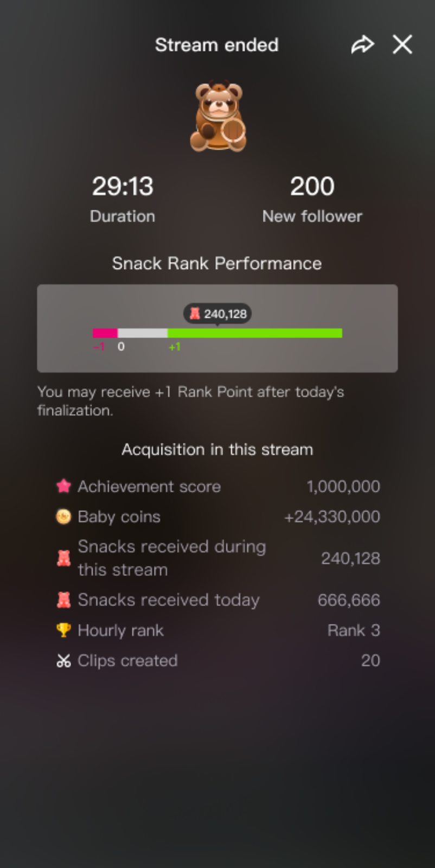
Task: Select the Hourly rank label
Action: [120, 630]
